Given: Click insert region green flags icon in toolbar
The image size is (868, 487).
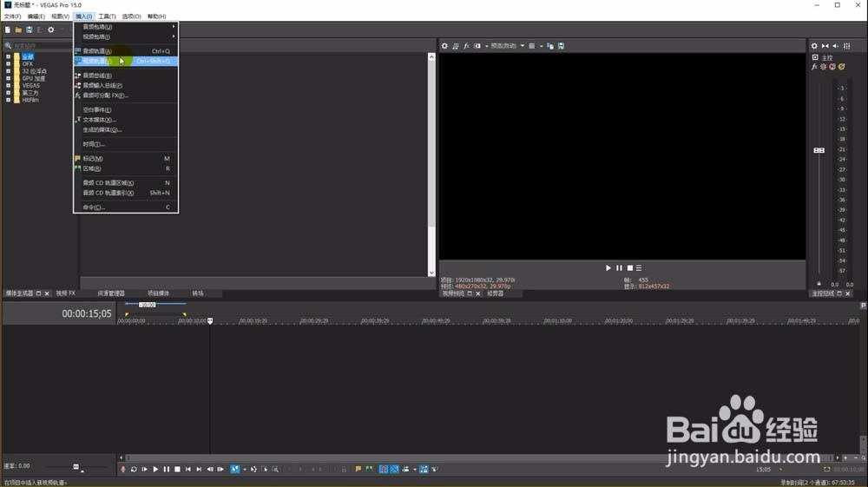Looking at the screenshot, I should coord(369,470).
